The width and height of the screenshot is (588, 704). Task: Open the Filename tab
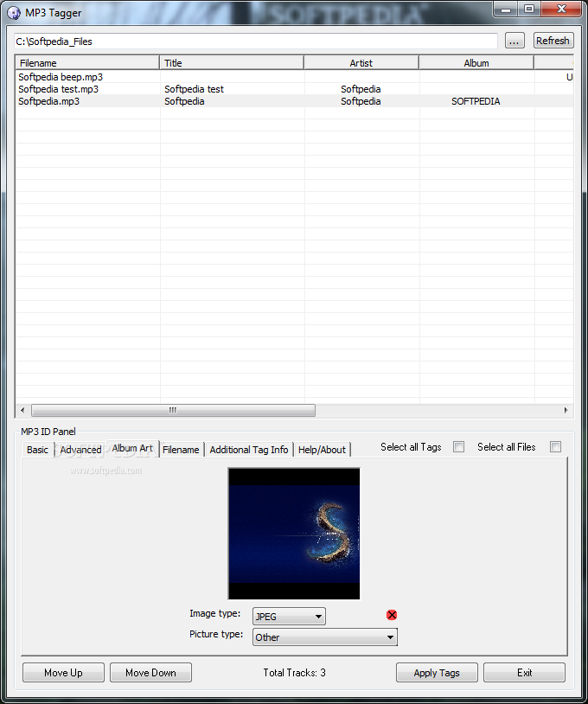[x=181, y=450]
